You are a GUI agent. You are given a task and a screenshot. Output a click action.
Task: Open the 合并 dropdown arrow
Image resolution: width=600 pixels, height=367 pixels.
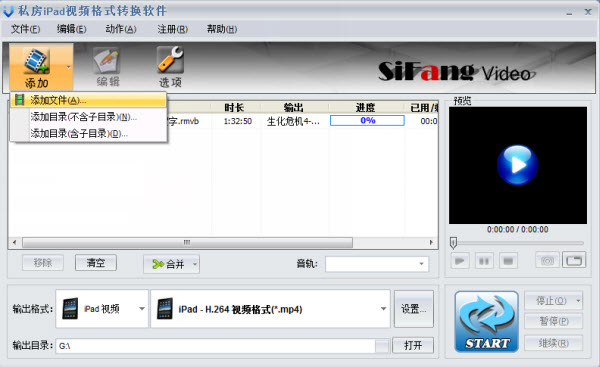click(x=195, y=264)
